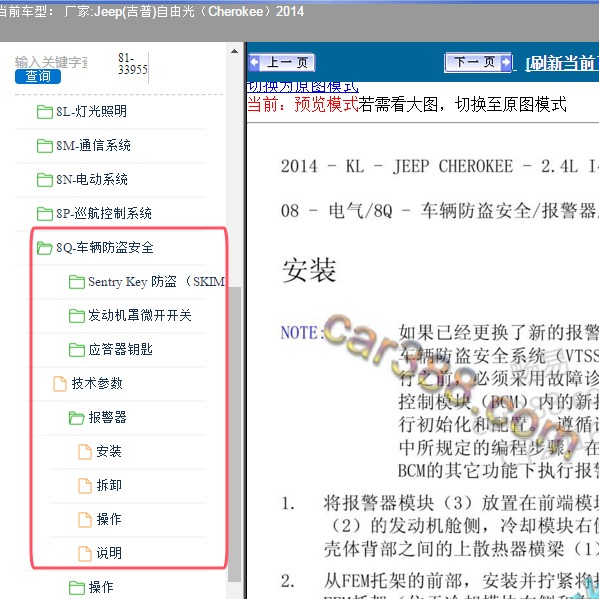Click the 拆卸 document icon
This screenshot has height=599, width=599.
85,486
